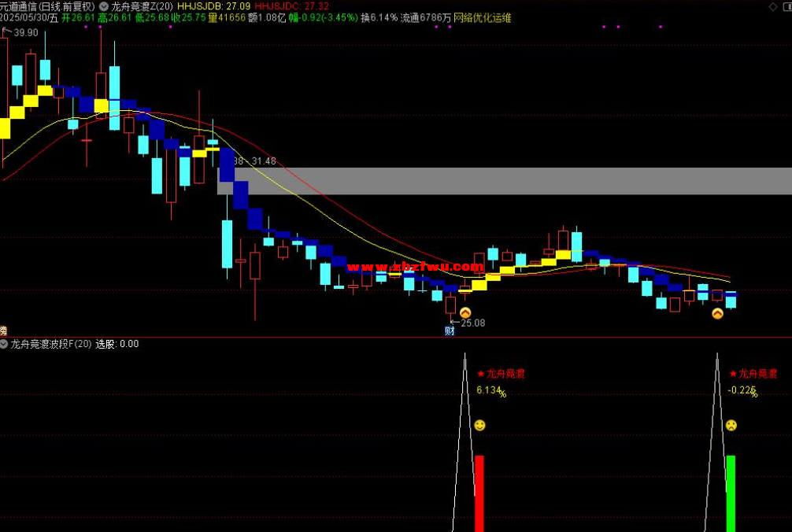
Task: Click the turnover amount 额1.08亿
Action: 267,18
